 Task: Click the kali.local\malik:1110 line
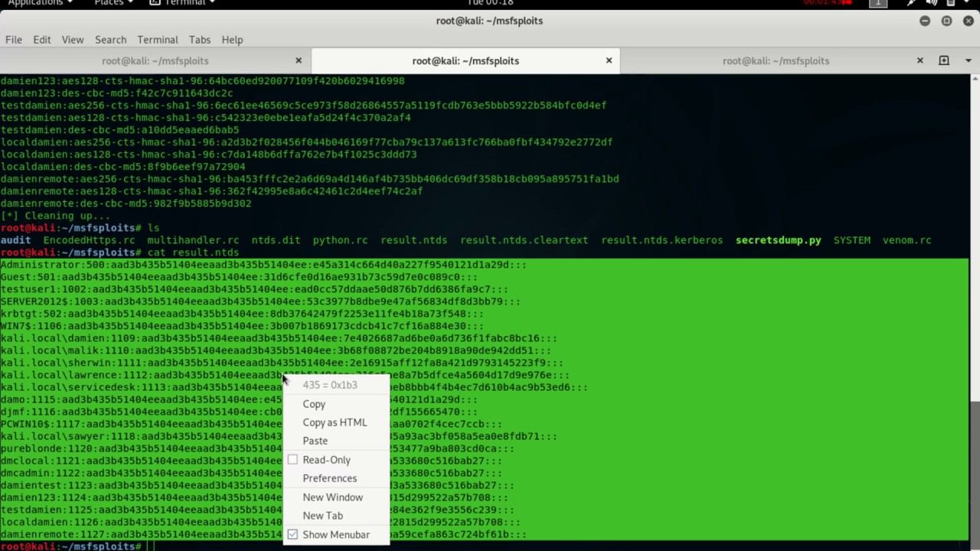coord(276,350)
